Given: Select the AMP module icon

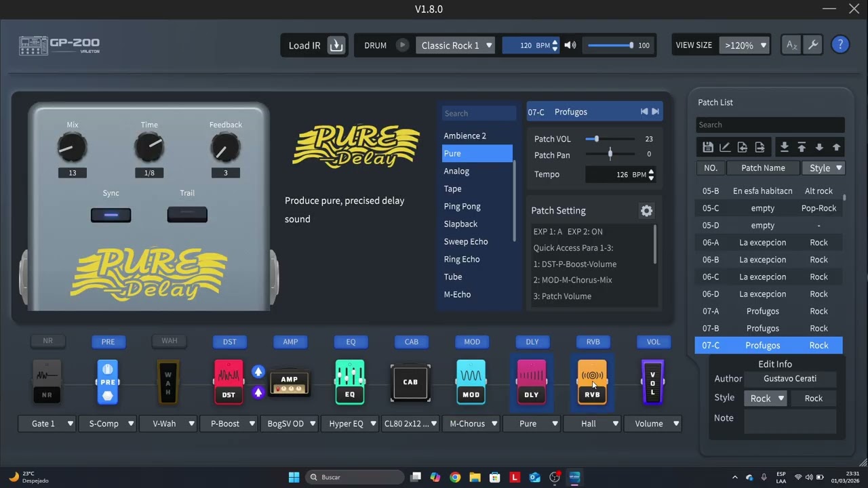Looking at the screenshot, I should click(290, 383).
